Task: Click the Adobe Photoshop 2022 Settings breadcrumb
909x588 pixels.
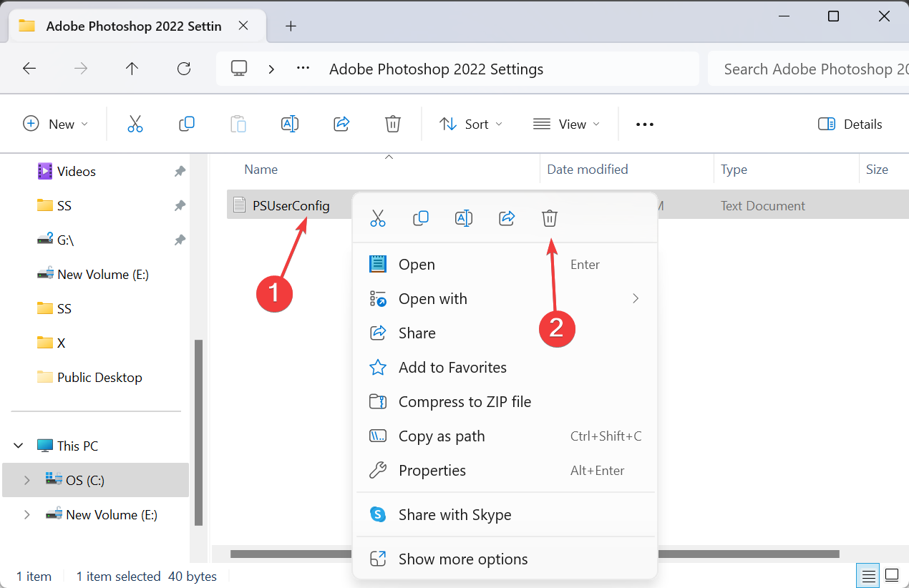Action: [x=436, y=69]
